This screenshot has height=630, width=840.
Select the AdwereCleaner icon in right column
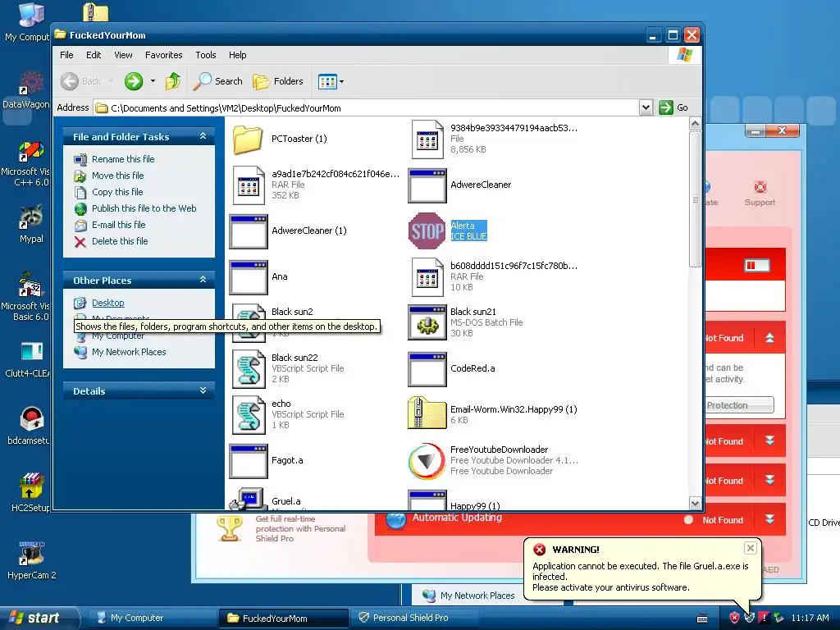pyautogui.click(x=427, y=185)
